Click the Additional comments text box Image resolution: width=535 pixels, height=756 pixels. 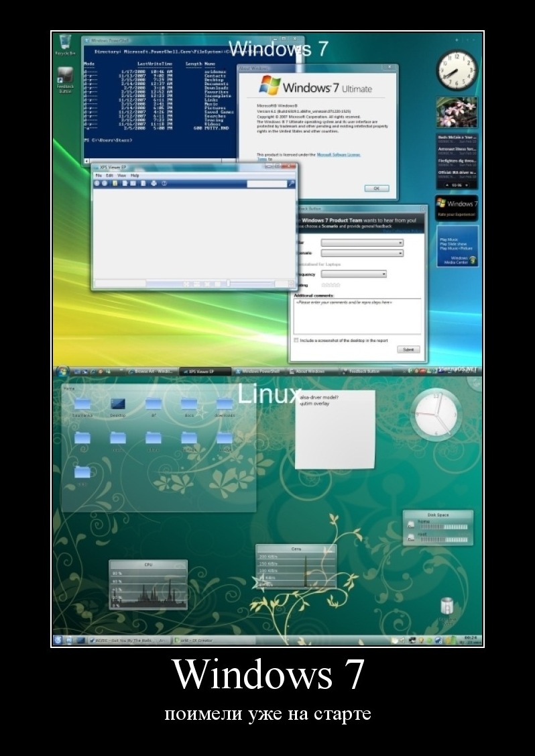coord(357,316)
